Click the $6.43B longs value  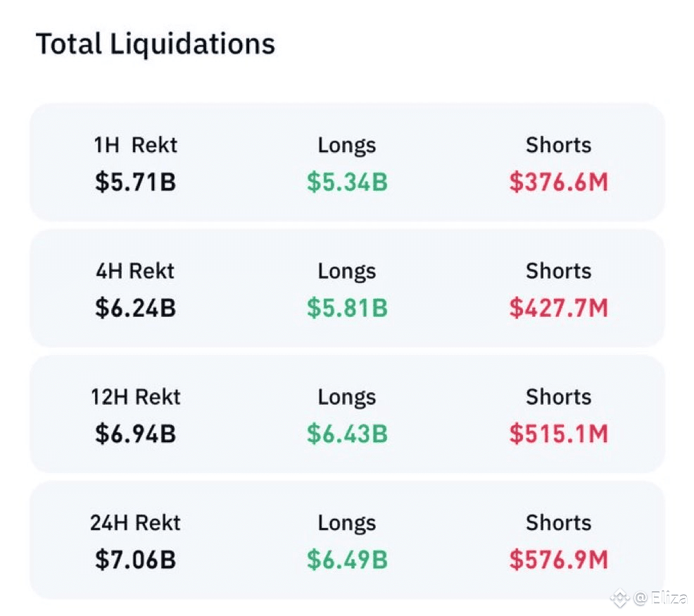click(347, 434)
